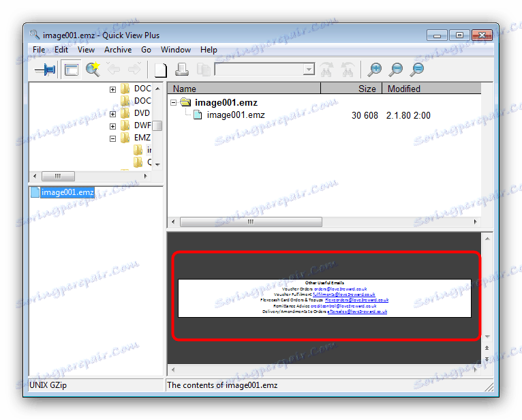Click archive list scroll right arrow
Screen dimensions: 522x420
(476, 222)
